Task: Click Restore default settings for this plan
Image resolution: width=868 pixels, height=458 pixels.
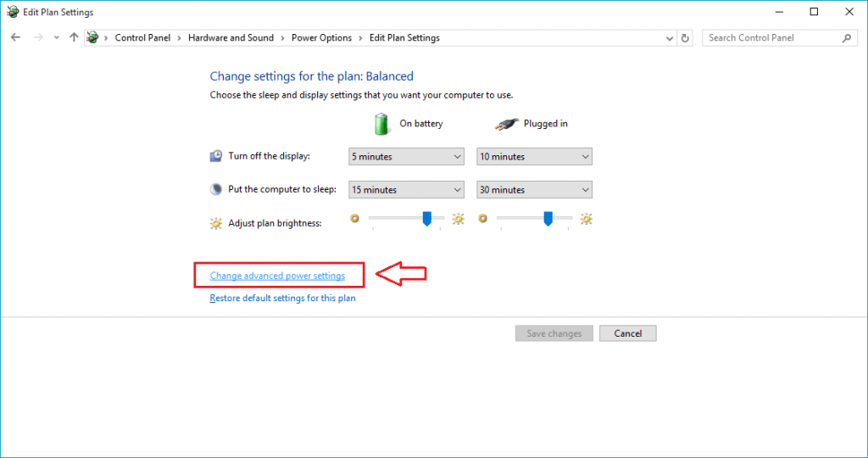Action: [x=282, y=298]
